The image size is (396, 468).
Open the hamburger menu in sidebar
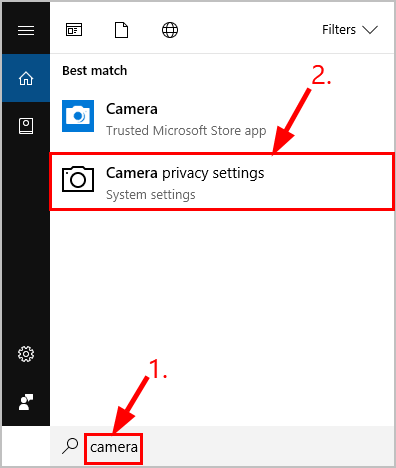click(26, 30)
